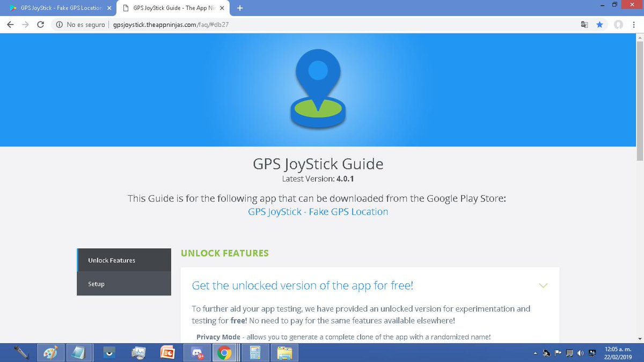
Task: Show hidden system tray icons
Action: [x=535, y=353]
